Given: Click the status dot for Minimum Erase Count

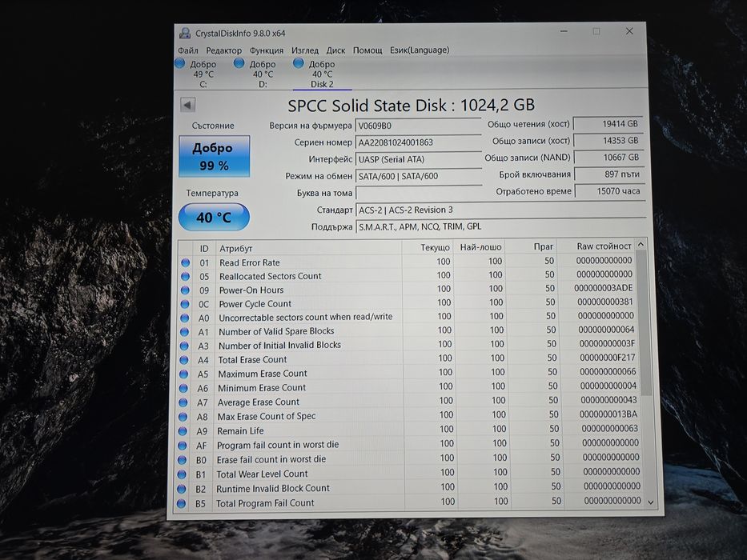Looking at the screenshot, I should pyautogui.click(x=183, y=389).
